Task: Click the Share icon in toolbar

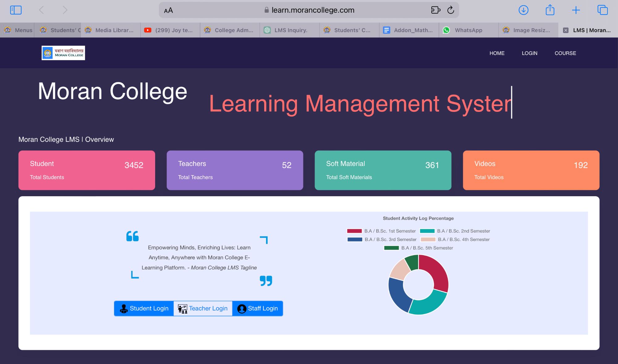Action: click(x=550, y=10)
